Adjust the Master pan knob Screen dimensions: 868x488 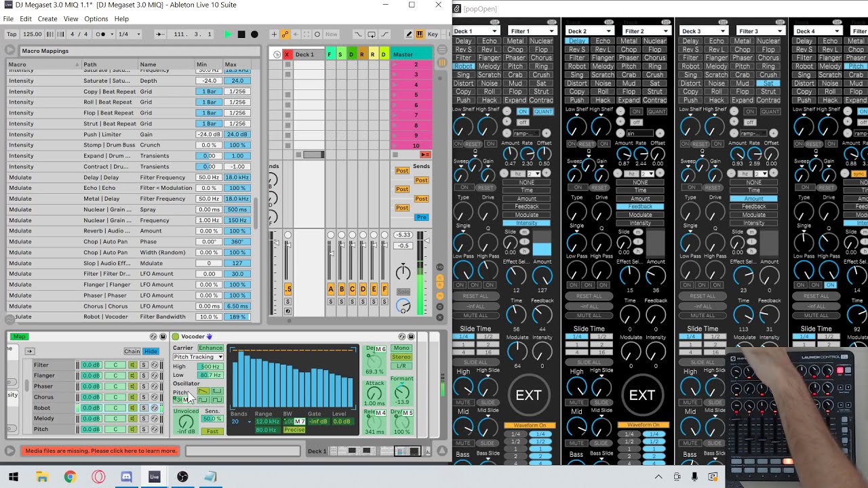[403, 272]
